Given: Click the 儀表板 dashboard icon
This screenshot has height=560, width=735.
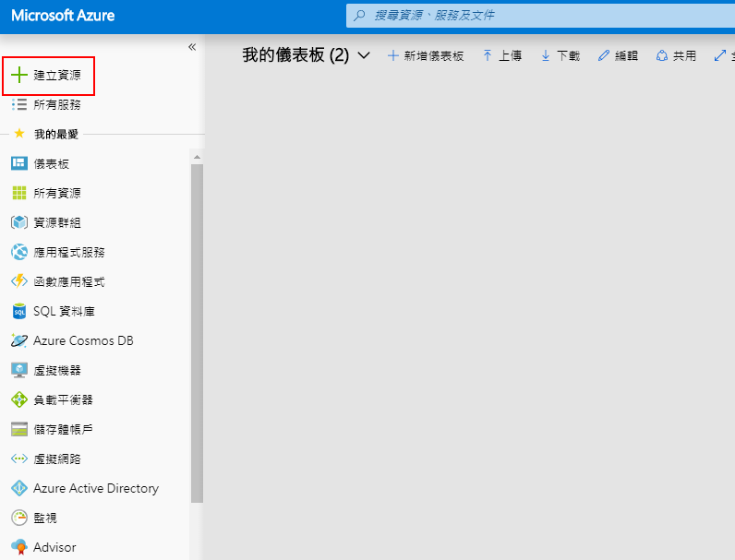Looking at the screenshot, I should (x=19, y=163).
